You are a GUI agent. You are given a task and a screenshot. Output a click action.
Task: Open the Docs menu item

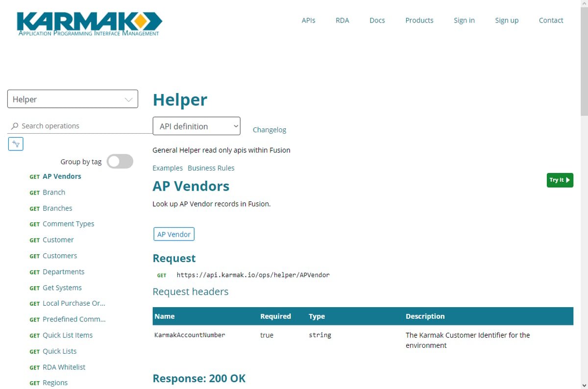[x=377, y=20]
